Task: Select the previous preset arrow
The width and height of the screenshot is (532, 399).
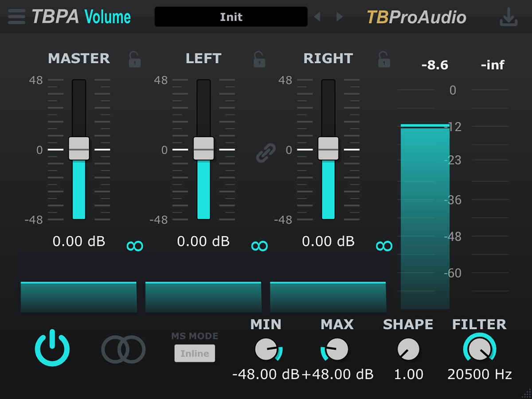Action: [317, 17]
